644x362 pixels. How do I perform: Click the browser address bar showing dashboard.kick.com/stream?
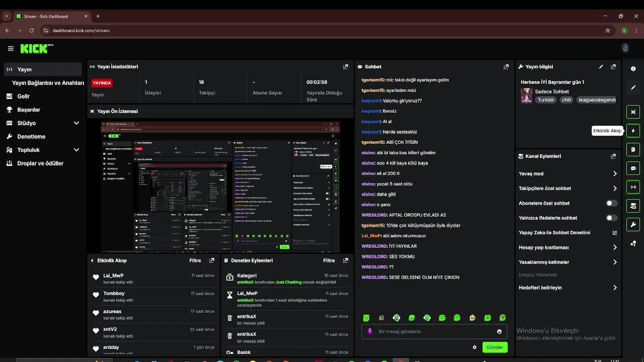pyautogui.click(x=322, y=30)
